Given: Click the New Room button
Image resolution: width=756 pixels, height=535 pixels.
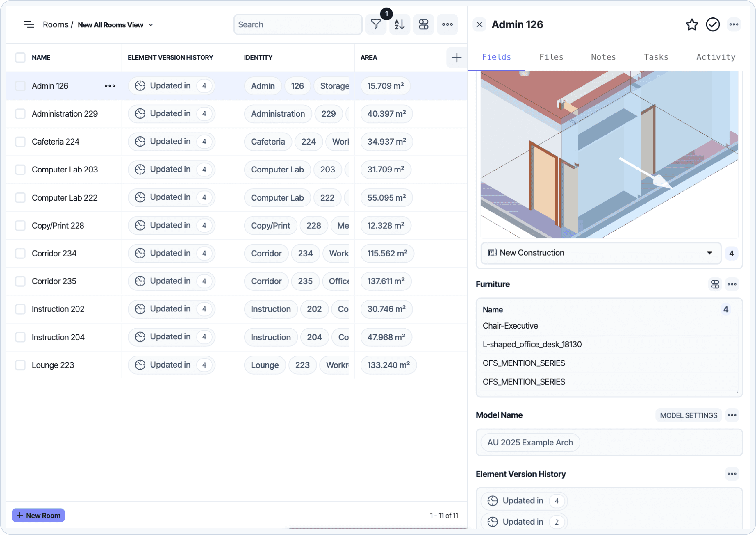Looking at the screenshot, I should pos(38,515).
